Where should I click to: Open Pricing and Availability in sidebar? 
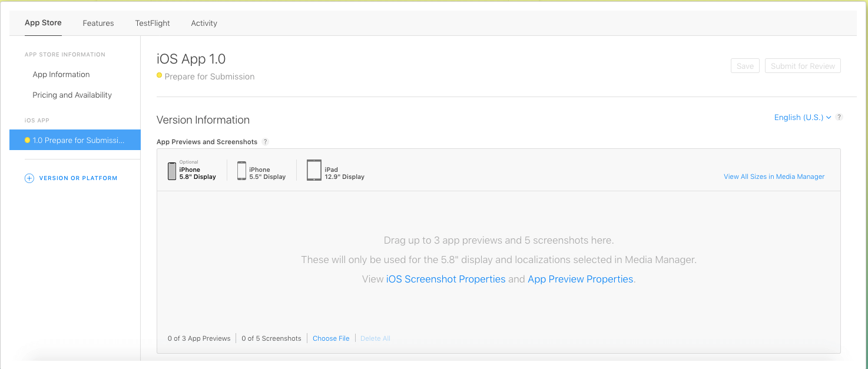[72, 95]
